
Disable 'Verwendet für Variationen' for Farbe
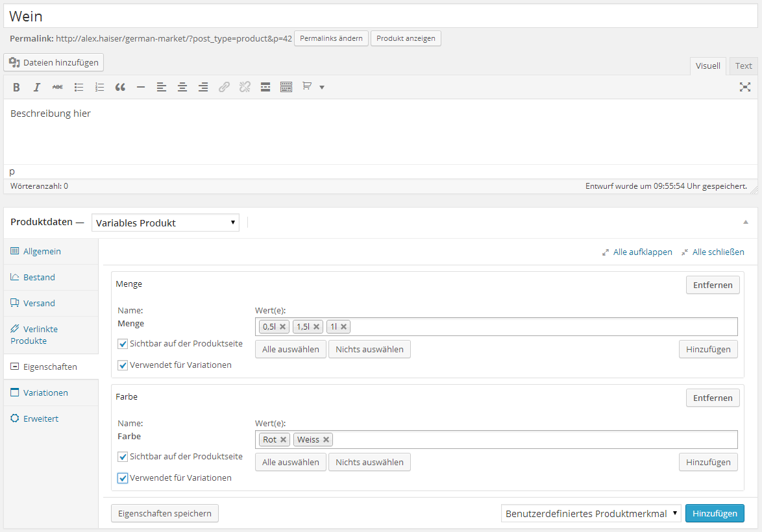(x=123, y=478)
